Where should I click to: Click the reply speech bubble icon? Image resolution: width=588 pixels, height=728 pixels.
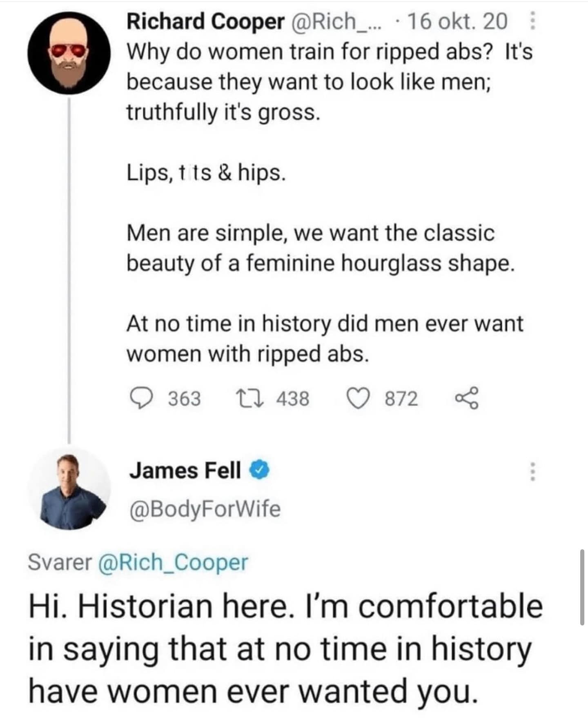coord(141,399)
